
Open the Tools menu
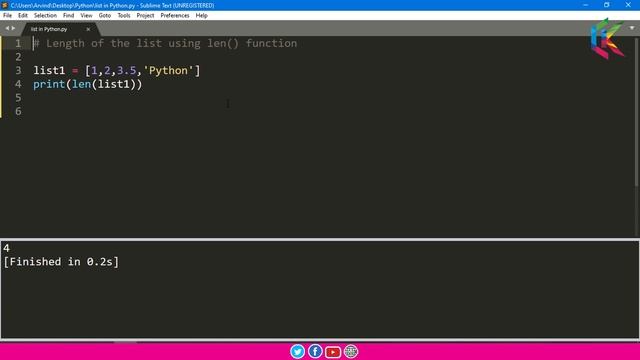pyautogui.click(x=124, y=16)
